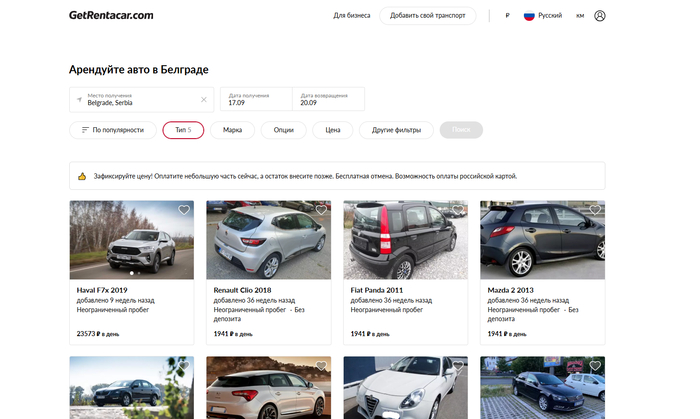Click the 23573 ₽ в день price
Viewport: 700px width, 419px height.
[98, 334]
